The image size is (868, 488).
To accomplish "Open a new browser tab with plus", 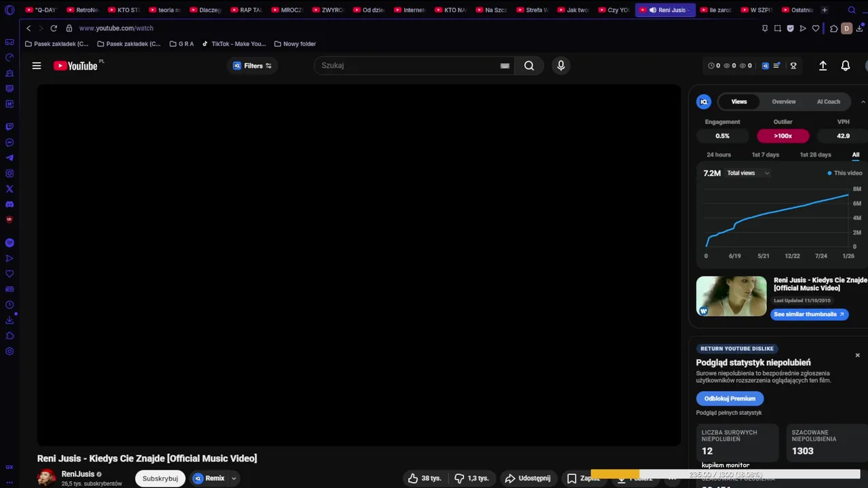I will click(825, 10).
